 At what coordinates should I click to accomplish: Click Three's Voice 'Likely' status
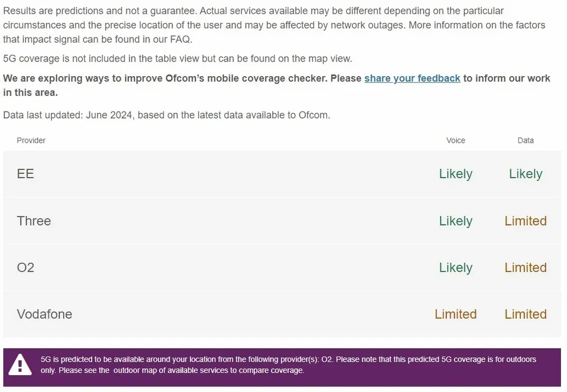click(456, 221)
